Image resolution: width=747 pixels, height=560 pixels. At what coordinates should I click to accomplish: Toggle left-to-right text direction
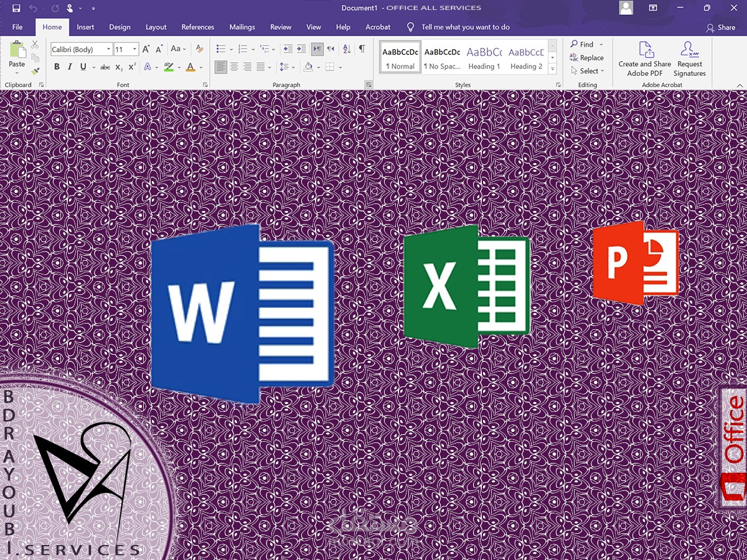coord(317,49)
